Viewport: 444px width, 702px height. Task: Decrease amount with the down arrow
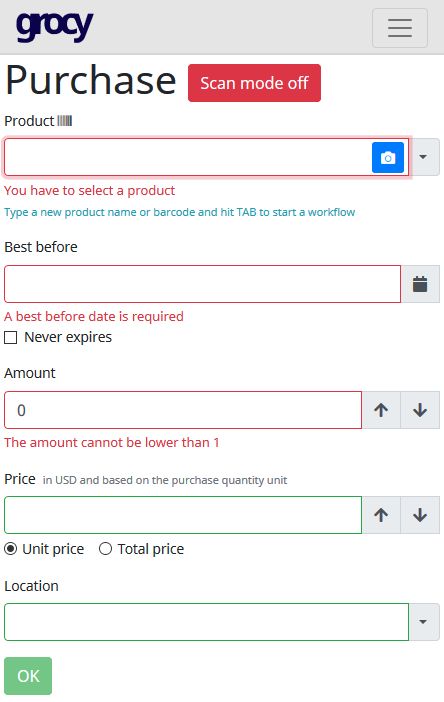coord(420,410)
